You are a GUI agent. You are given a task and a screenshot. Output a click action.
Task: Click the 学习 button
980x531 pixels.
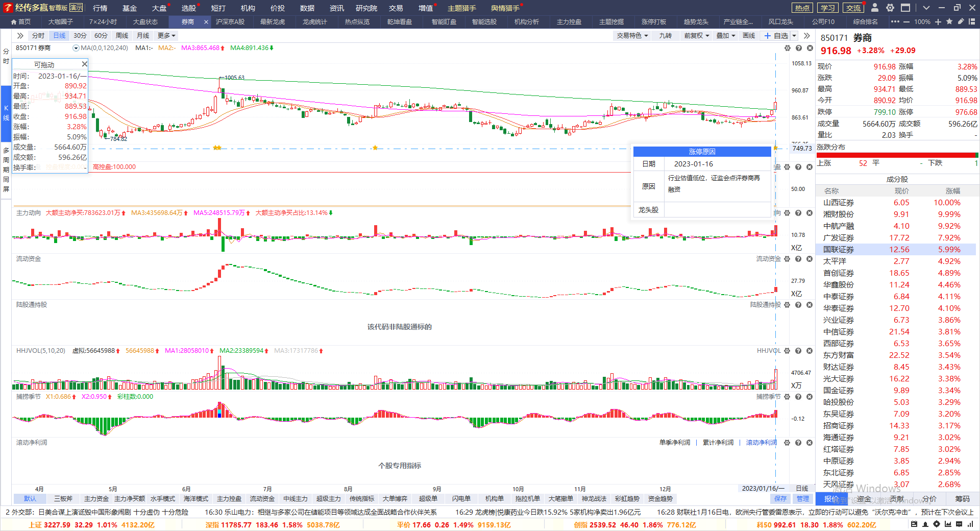(x=828, y=8)
